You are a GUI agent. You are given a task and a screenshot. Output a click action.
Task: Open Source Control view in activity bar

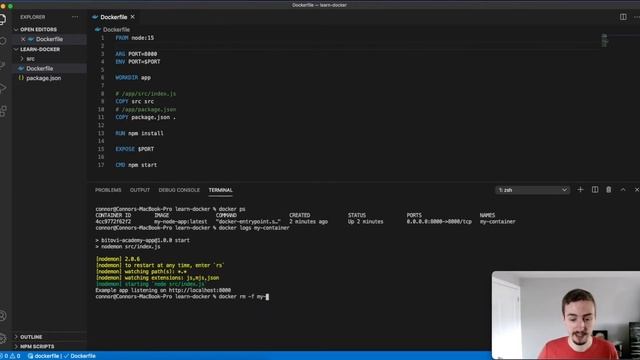2,64
